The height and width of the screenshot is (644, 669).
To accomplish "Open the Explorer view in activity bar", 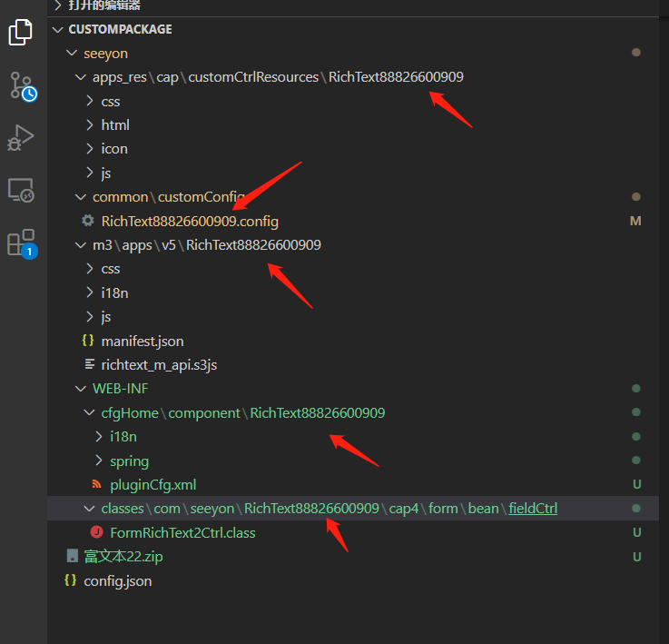I will (x=20, y=33).
